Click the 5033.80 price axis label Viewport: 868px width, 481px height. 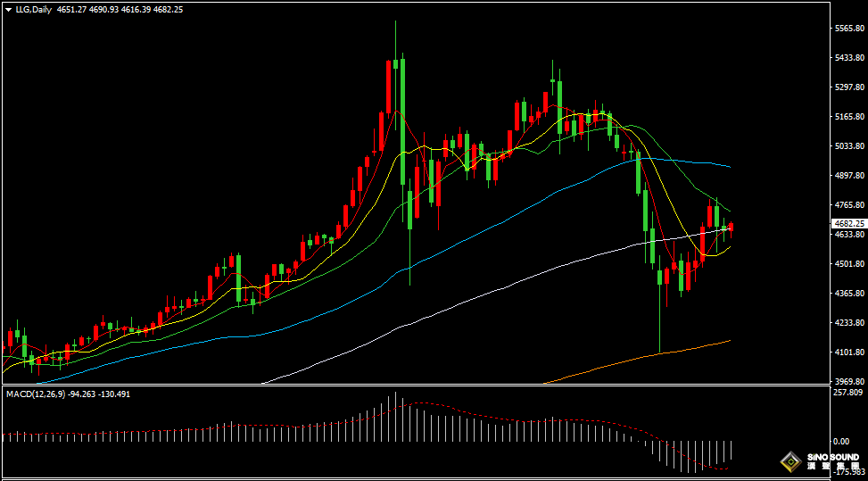click(x=848, y=146)
